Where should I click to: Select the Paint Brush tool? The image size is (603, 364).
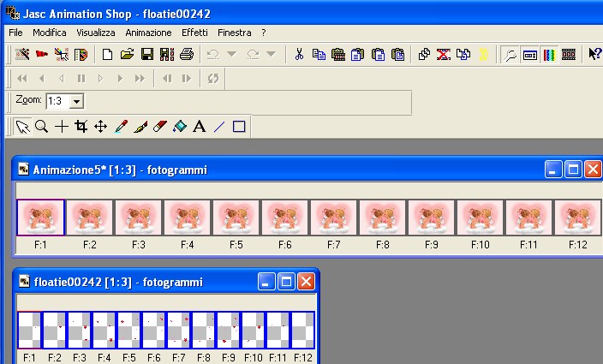click(x=140, y=127)
